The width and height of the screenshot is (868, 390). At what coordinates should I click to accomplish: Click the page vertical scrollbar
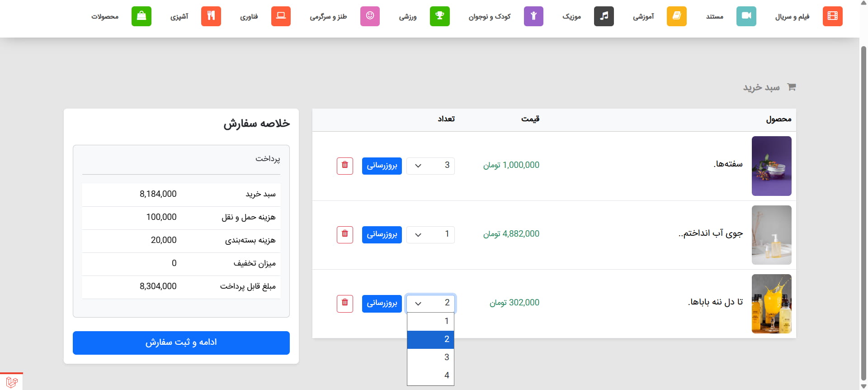tap(863, 213)
